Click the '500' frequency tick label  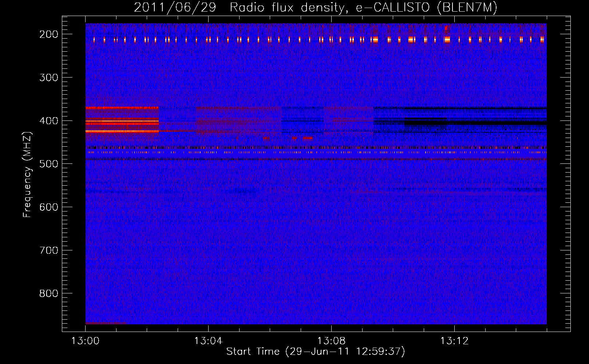point(49,164)
